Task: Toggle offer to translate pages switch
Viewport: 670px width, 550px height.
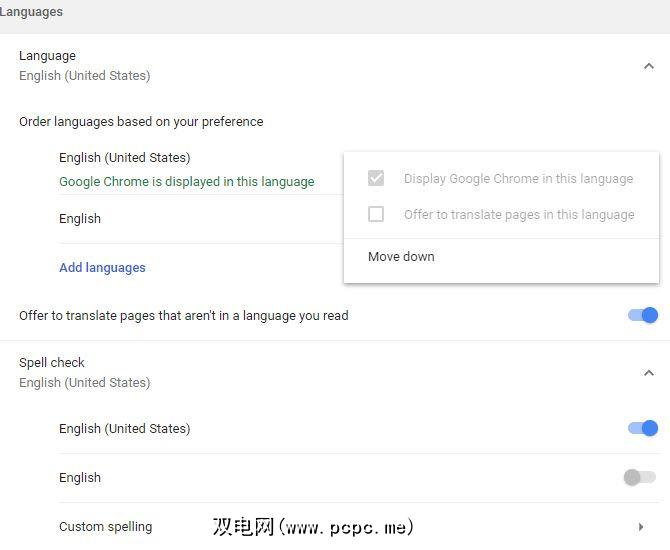Action: 642,316
